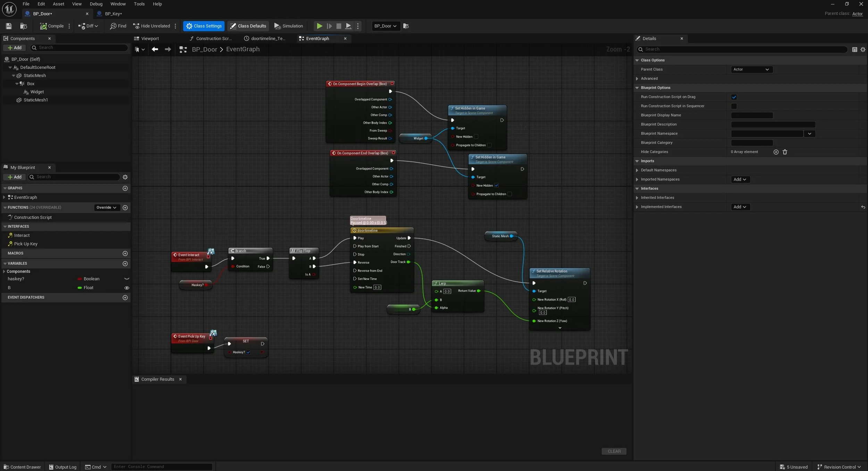This screenshot has height=471, width=868.
Task: Click the Class Defaults button
Action: tap(248, 26)
